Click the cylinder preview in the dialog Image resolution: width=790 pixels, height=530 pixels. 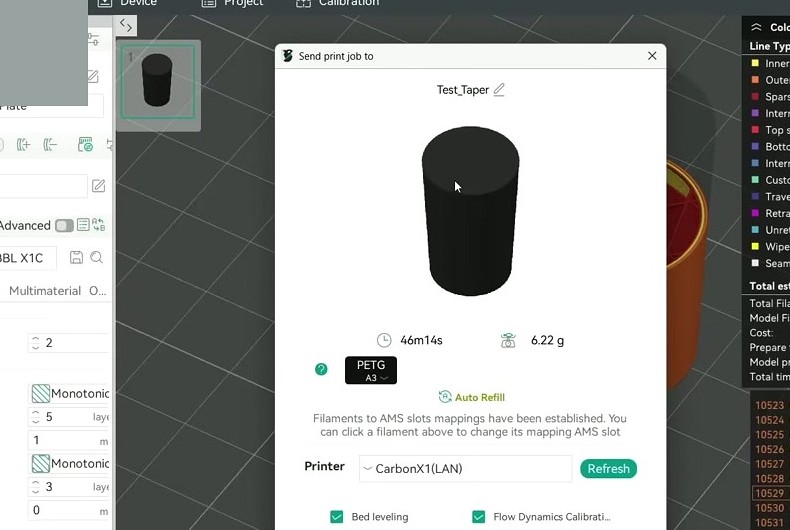pyautogui.click(x=471, y=211)
